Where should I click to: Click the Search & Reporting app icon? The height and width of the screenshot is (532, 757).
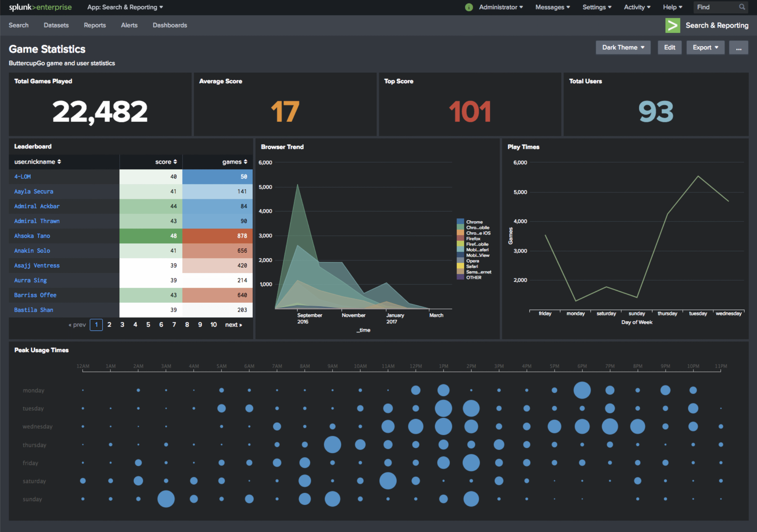(673, 25)
